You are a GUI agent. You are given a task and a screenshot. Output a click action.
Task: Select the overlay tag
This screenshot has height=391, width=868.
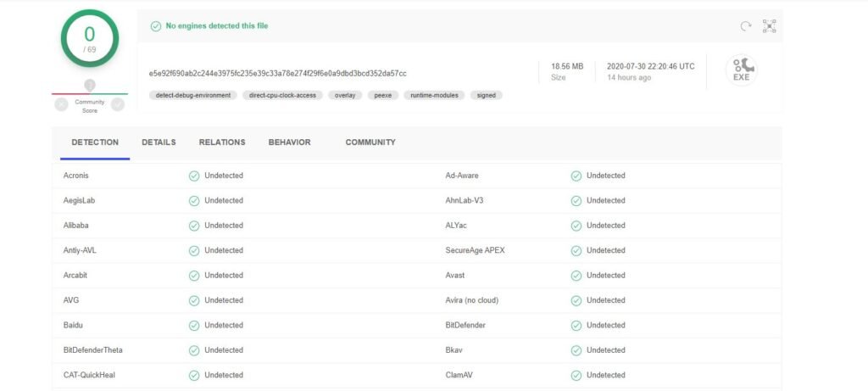tap(345, 95)
